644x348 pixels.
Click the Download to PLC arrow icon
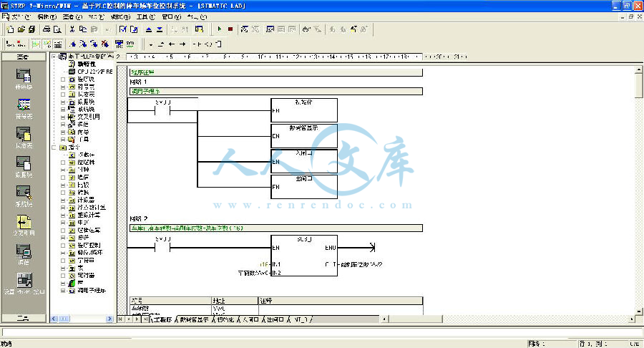(160, 29)
